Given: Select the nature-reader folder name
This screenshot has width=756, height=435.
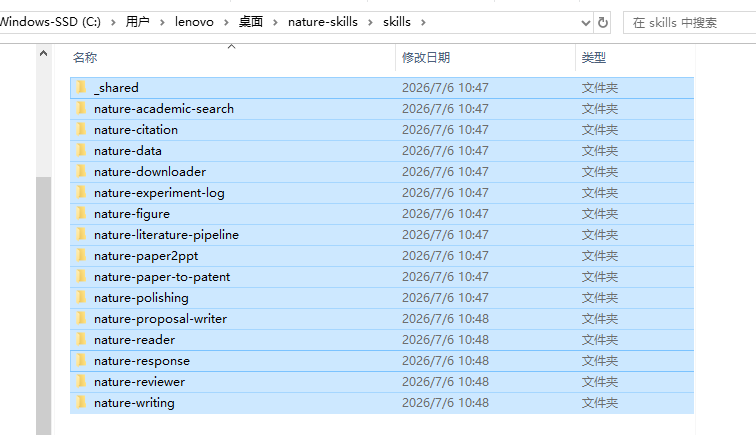Looking at the screenshot, I should 135,340.
